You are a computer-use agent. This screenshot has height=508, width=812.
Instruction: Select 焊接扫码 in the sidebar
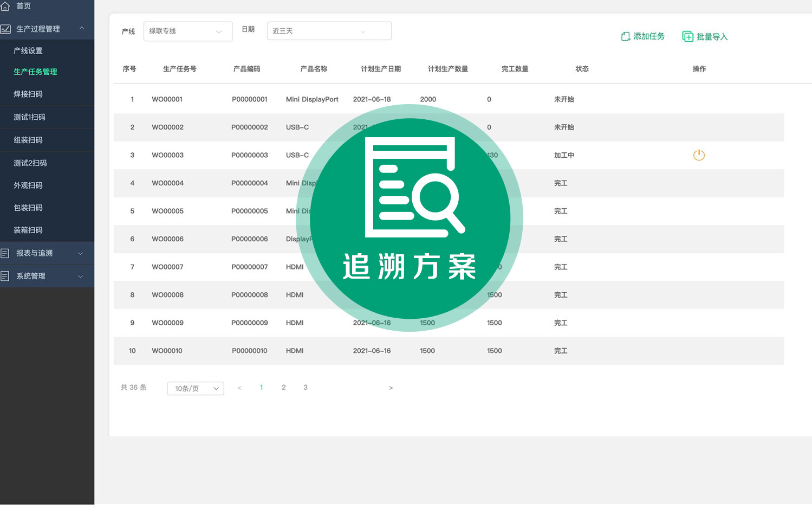point(28,94)
